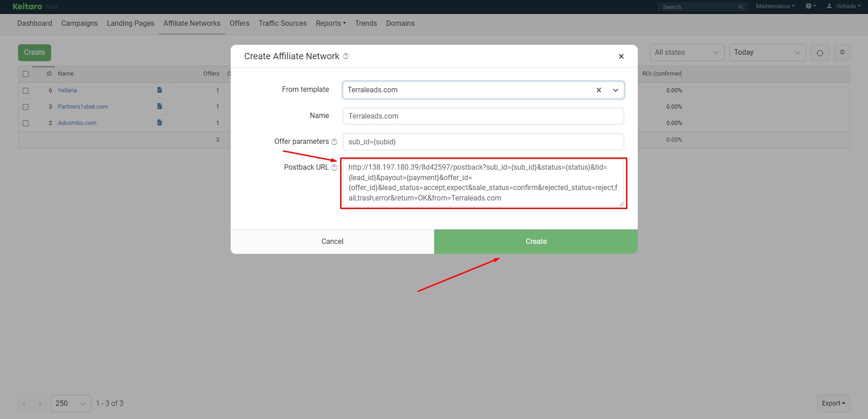This screenshot has height=419, width=868.
Task: Click the refresh icon button
Action: (820, 52)
